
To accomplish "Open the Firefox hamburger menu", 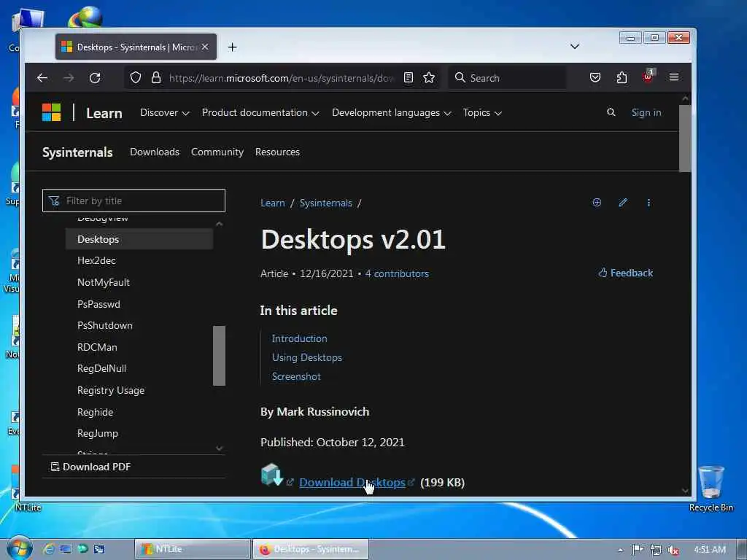I will click(673, 77).
